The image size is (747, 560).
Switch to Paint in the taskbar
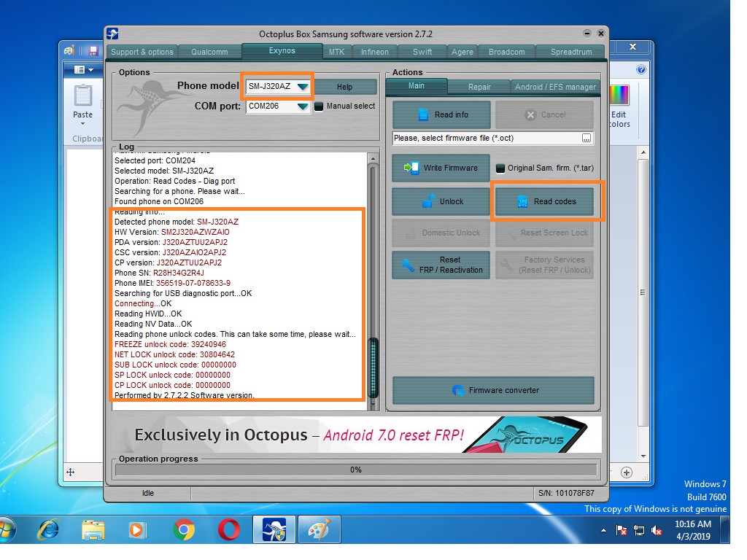(x=319, y=530)
